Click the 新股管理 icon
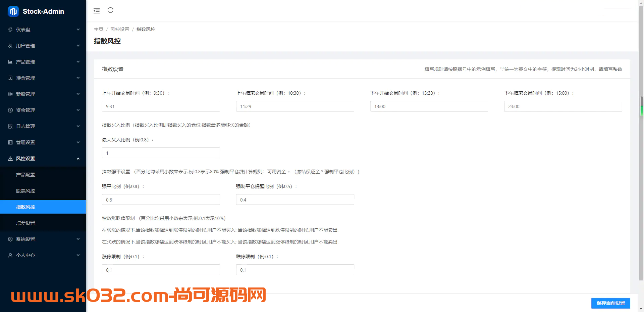The width and height of the screenshot is (644, 312). (10, 94)
